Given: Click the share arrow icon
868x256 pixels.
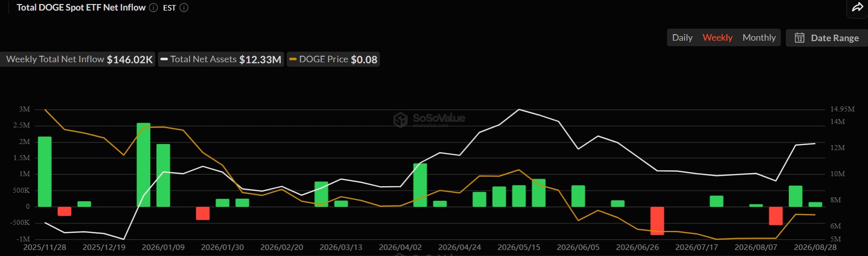Looking at the screenshot, I should [857, 8].
